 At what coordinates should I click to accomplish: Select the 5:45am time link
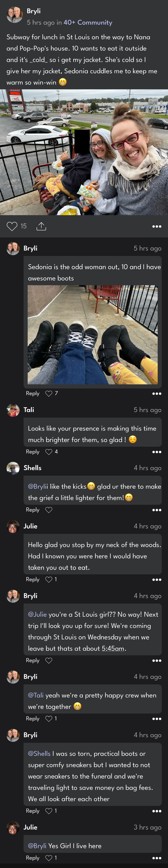point(113,648)
